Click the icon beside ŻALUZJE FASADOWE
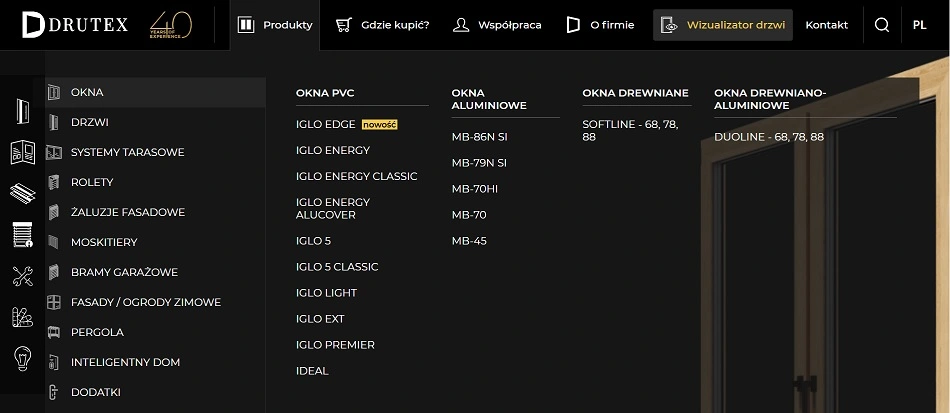The height and width of the screenshot is (413, 950). pos(54,212)
